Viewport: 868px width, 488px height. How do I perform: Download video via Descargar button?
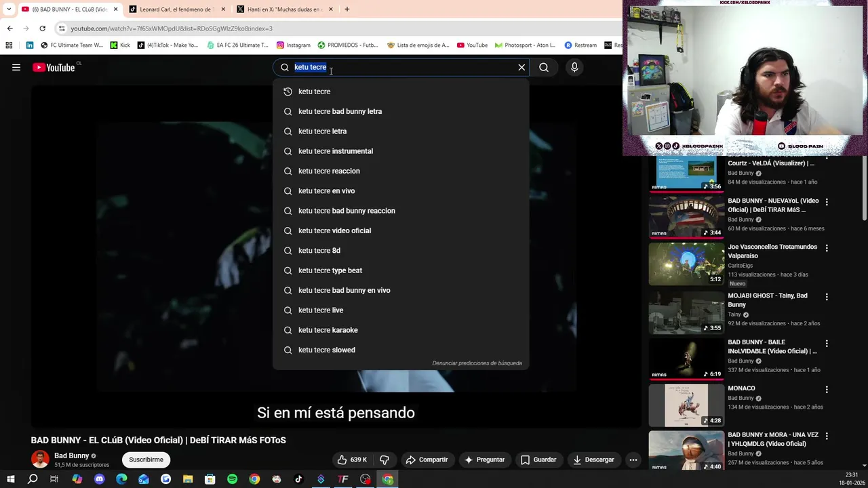coord(593,460)
